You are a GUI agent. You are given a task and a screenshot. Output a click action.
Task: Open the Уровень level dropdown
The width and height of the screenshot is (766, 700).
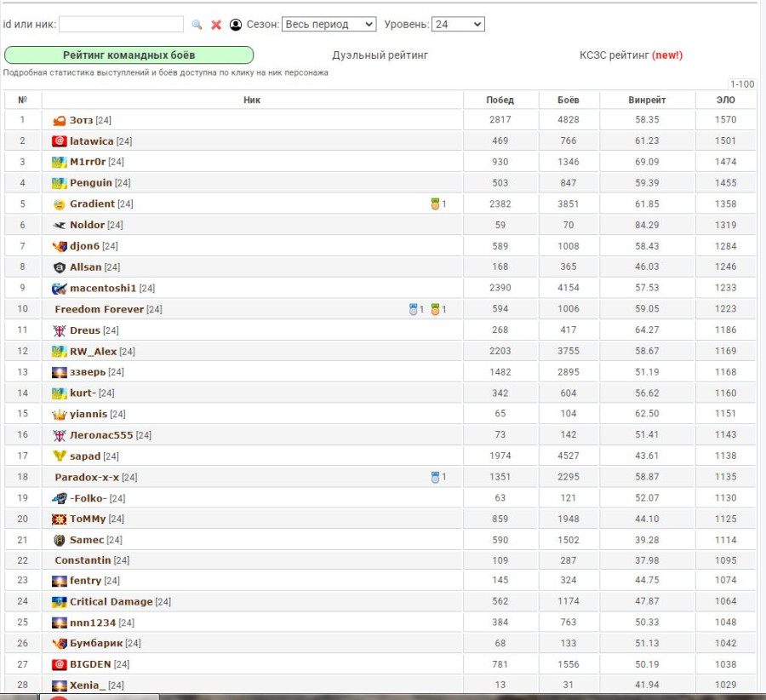(x=458, y=25)
